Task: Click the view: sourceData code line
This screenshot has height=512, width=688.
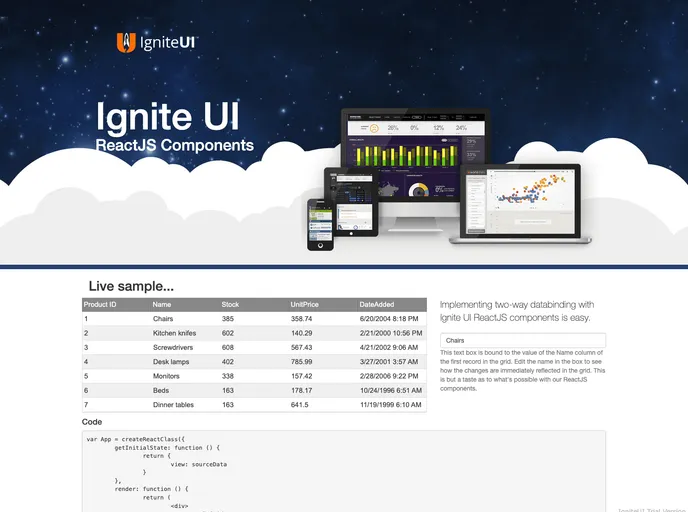Action: click(x=199, y=465)
